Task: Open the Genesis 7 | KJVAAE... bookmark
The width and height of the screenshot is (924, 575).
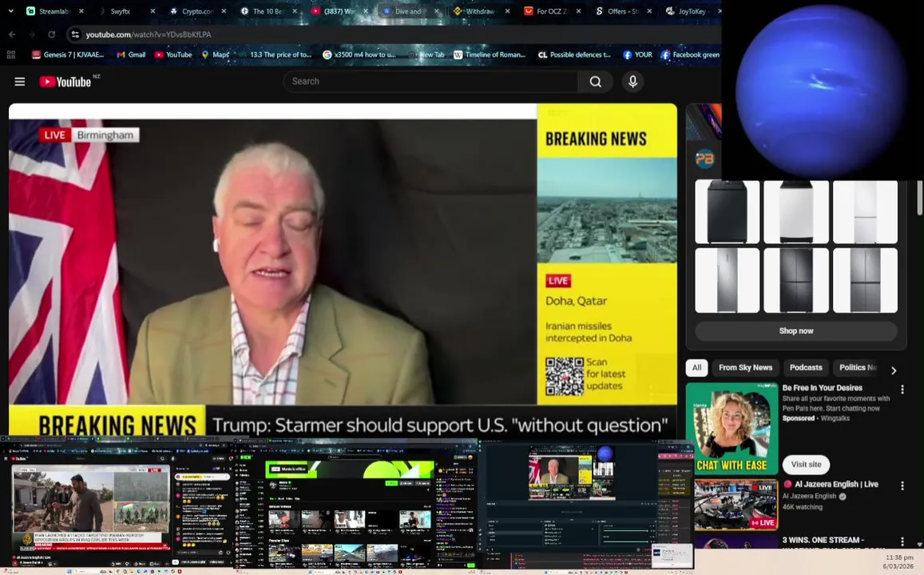Action: tap(68, 55)
